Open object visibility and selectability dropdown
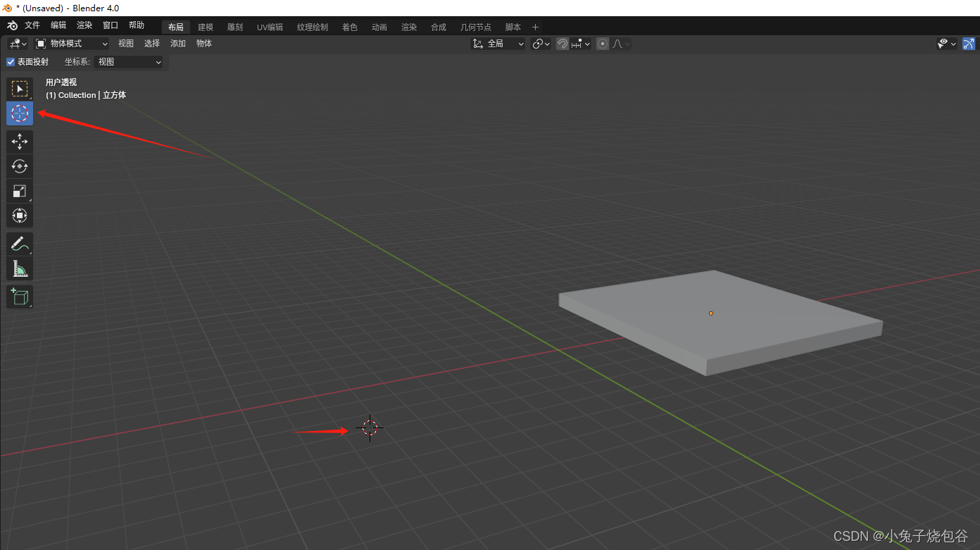Viewport: 980px width, 550px height. coord(947,44)
